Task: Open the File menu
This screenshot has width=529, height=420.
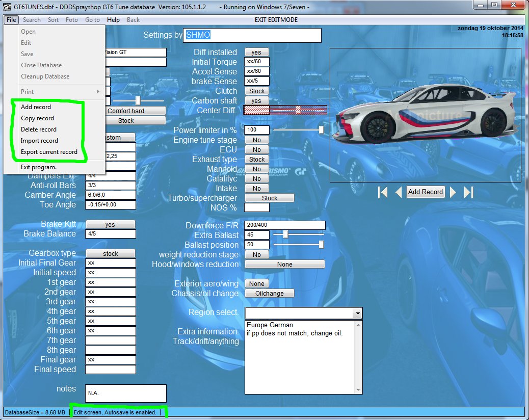Action: click(11, 20)
